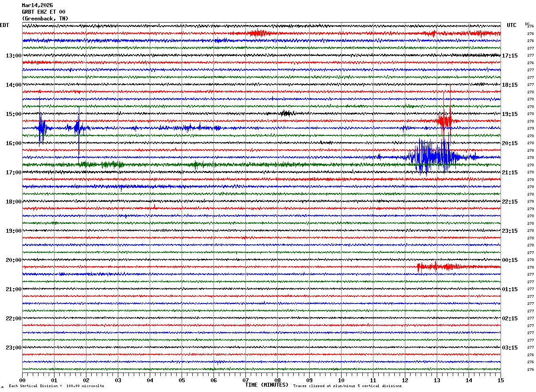Click the small black burst on the 15:00 EDT trace
The width and height of the screenshot is (536, 392).
pyautogui.click(x=286, y=113)
